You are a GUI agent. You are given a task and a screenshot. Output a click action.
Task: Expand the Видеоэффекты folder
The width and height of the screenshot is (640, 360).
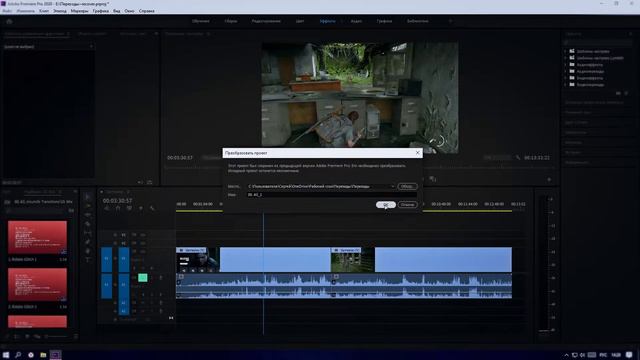click(566, 78)
